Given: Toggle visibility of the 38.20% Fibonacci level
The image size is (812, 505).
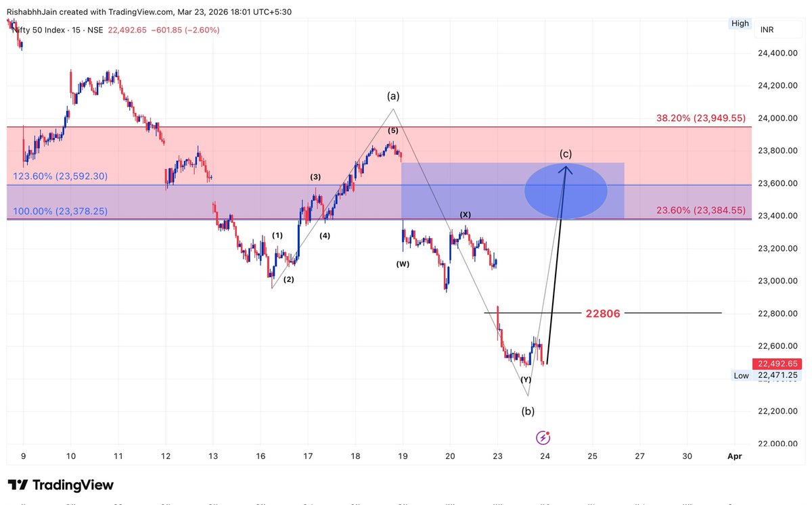Looking at the screenshot, I should [x=700, y=118].
